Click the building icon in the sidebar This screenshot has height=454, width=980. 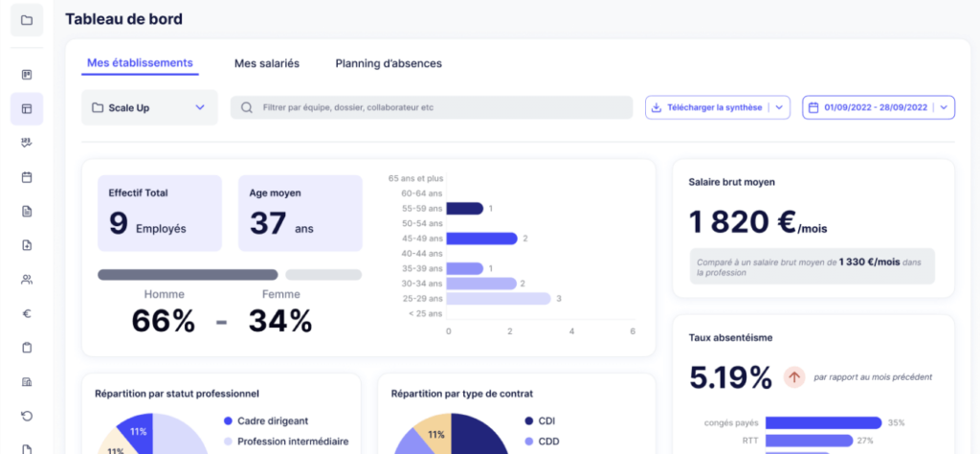(x=26, y=381)
